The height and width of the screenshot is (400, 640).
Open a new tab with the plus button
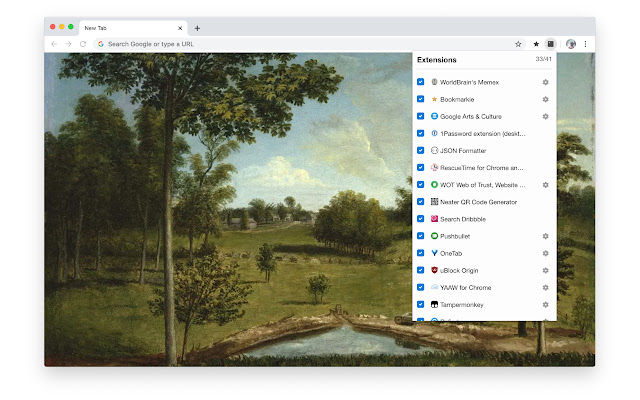point(197,28)
